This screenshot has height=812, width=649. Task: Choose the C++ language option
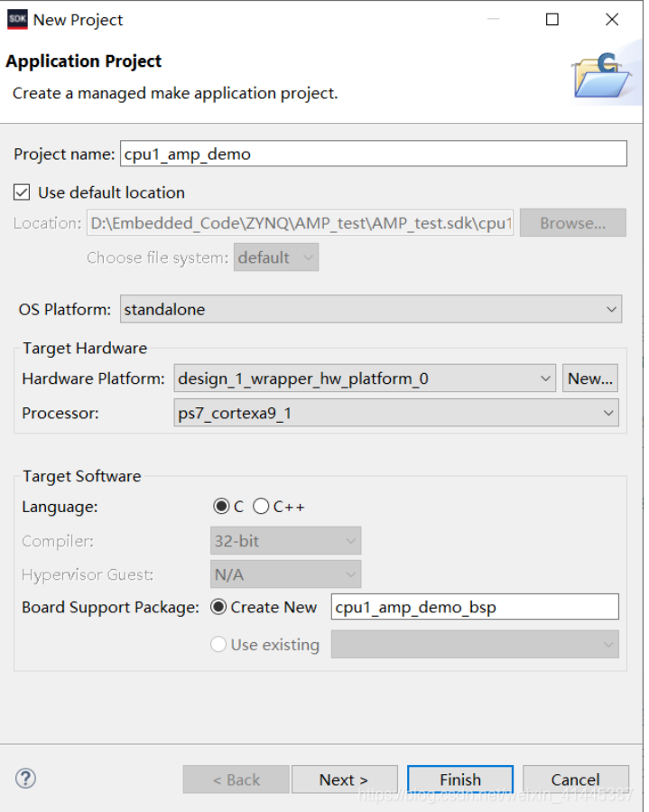262,507
